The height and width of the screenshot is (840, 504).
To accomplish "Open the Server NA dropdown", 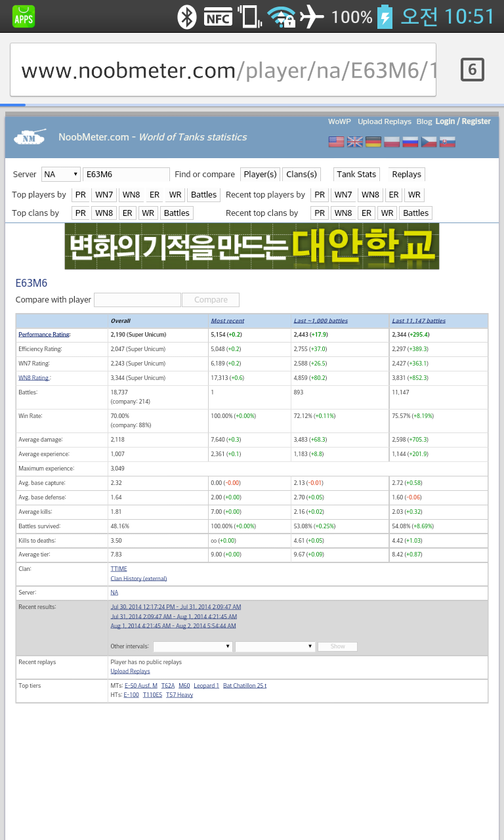I will click(x=60, y=175).
